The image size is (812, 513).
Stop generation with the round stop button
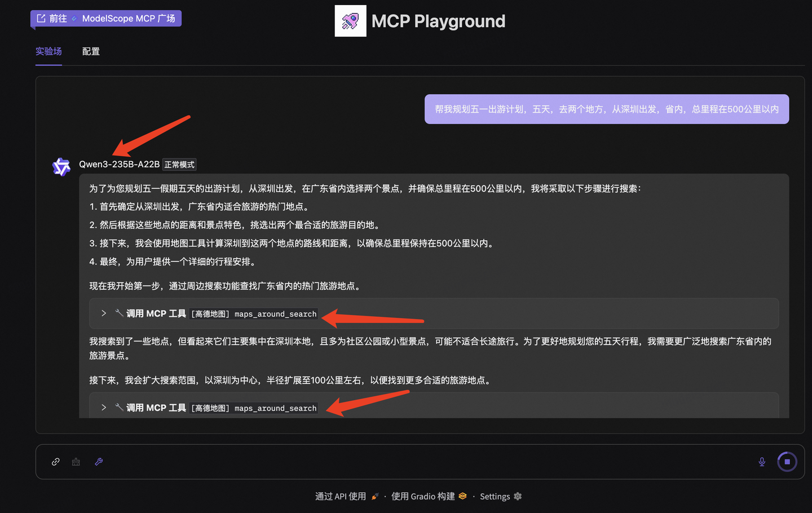(x=787, y=462)
